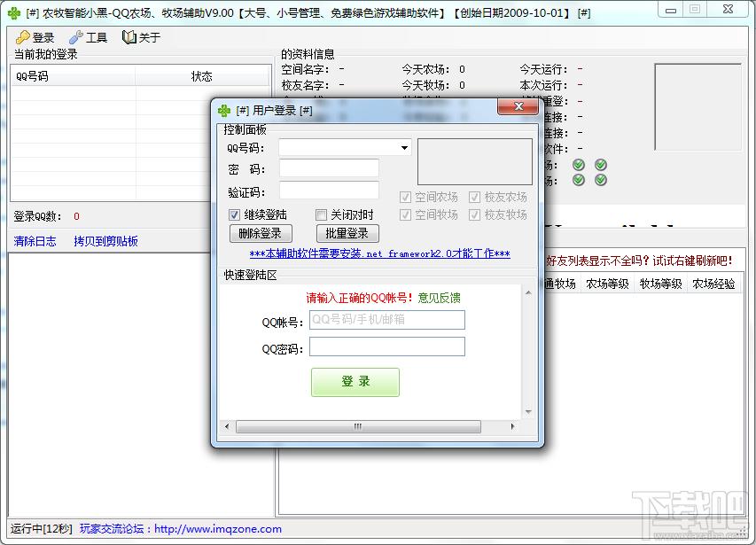Focus the QQ帐号 input field

coord(386,319)
